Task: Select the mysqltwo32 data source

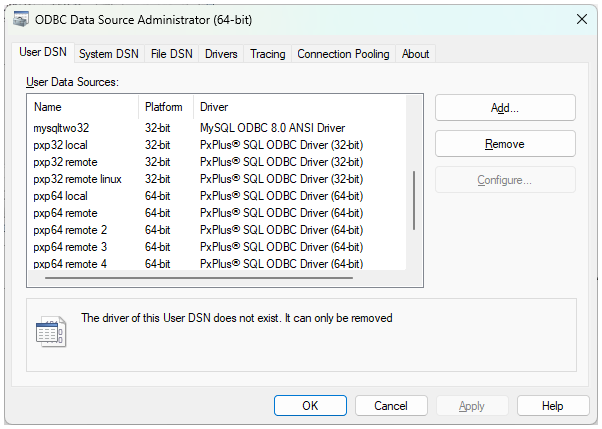Action: point(61,128)
